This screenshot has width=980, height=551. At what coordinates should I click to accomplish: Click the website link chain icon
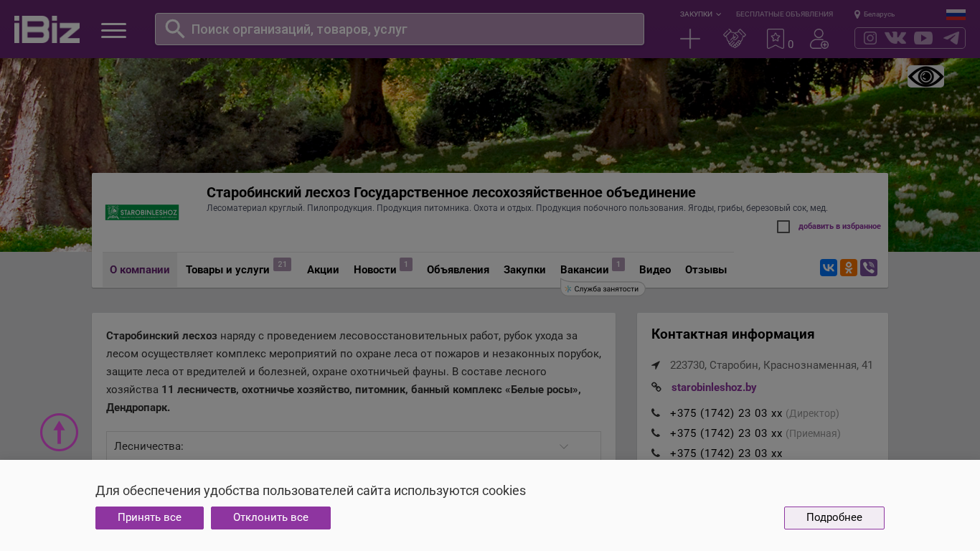656,387
